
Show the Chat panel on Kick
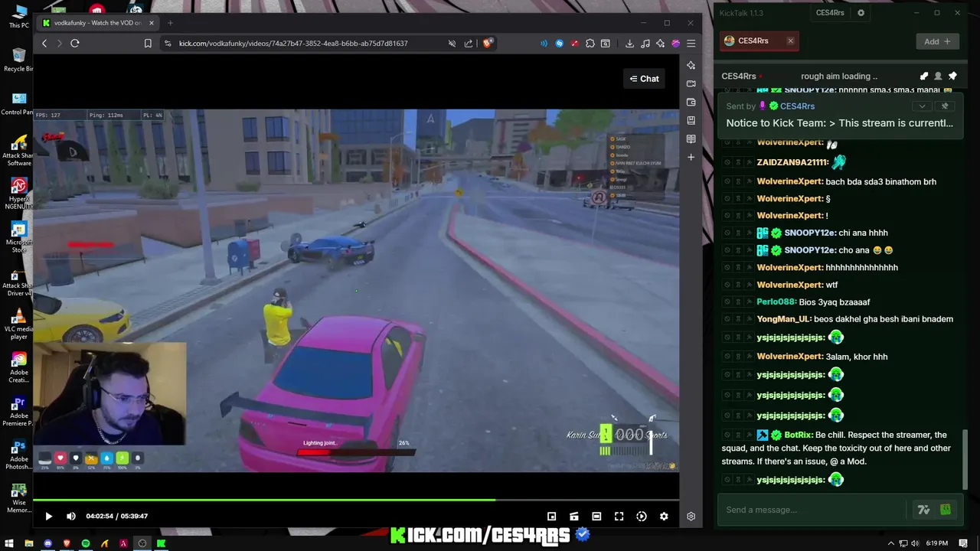pyautogui.click(x=644, y=79)
